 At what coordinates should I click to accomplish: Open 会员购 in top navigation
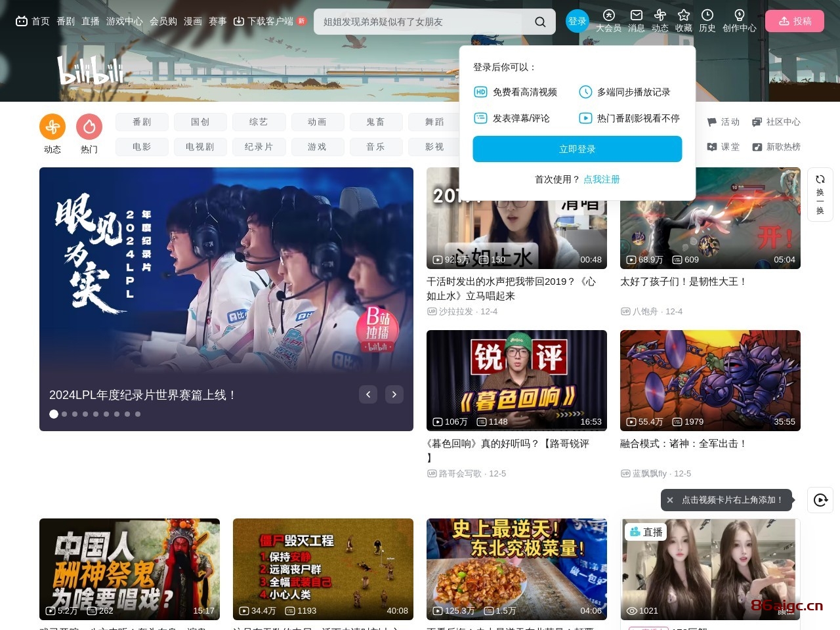(x=163, y=21)
